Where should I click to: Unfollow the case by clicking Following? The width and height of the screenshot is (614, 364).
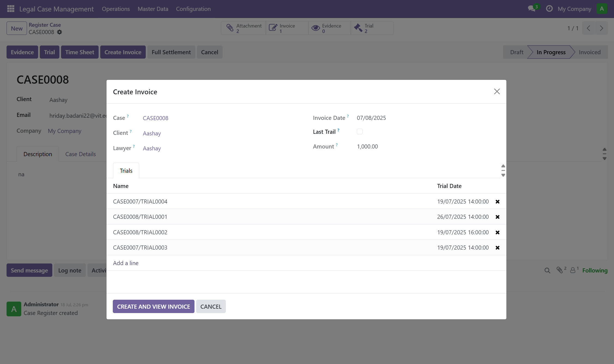(x=595, y=270)
